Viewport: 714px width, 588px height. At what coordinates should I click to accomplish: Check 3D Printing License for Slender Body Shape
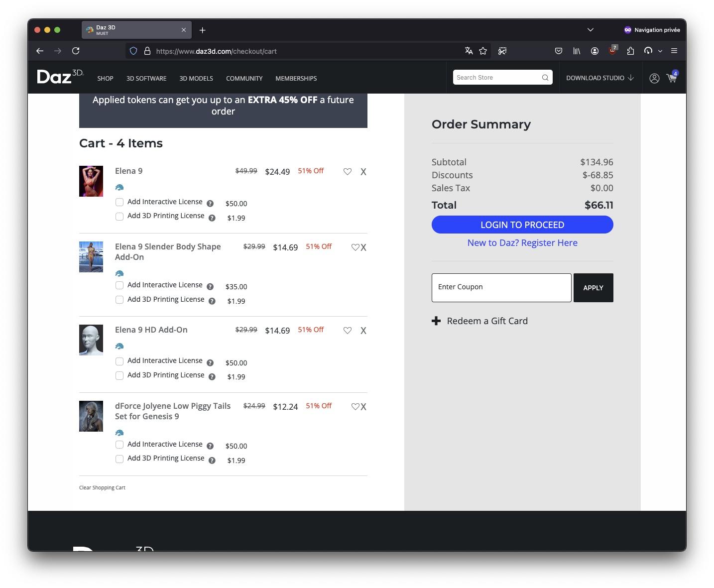[119, 300]
